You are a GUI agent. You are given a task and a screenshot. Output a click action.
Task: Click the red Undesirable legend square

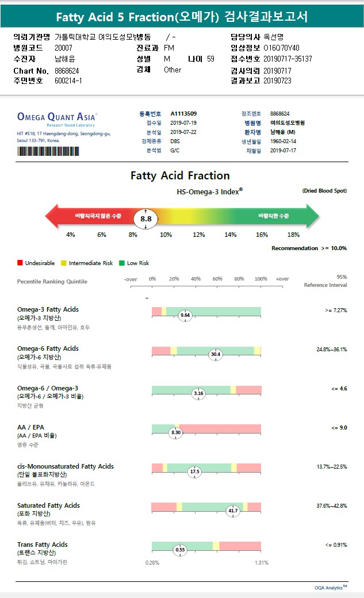(20, 263)
